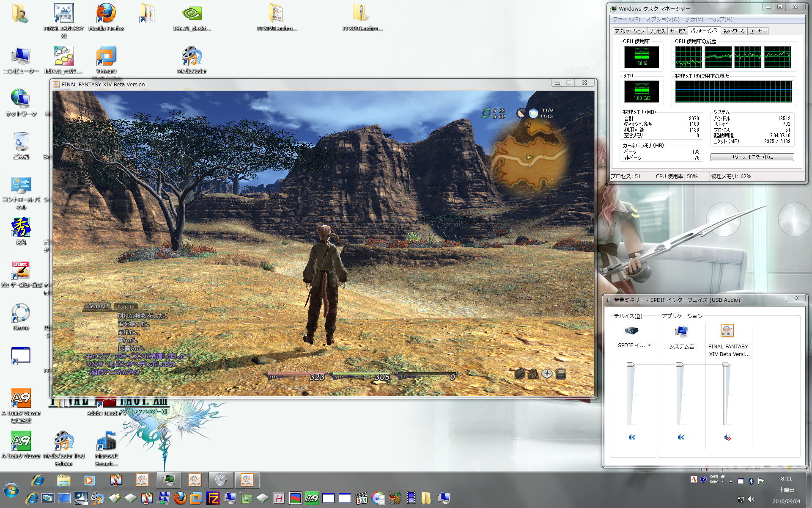The width and height of the screenshot is (812, 508).
Task: Unmute FINAL FANTASY XIV in volume mixer
Action: coord(727,437)
